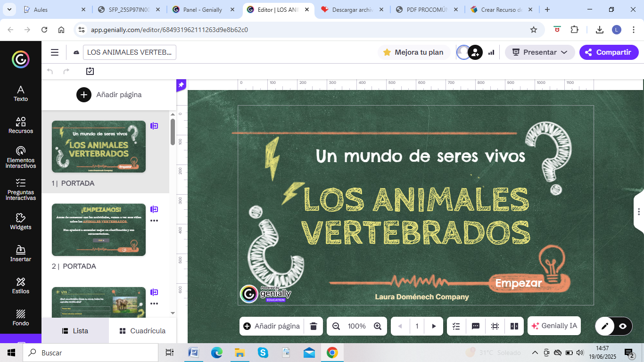The image size is (644, 362).
Task: Open the Estilos panel
Action: pos(20,286)
